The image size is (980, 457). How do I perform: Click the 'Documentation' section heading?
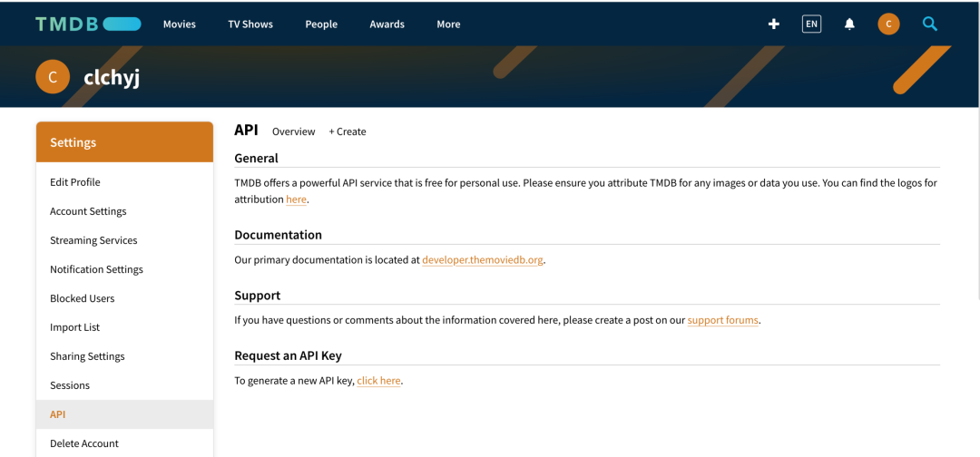279,236
